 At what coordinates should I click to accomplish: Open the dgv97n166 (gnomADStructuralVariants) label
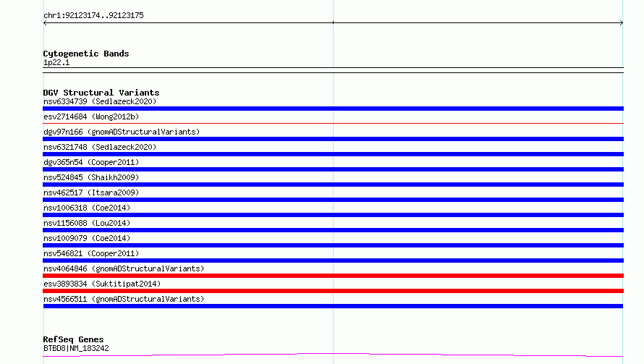pyautogui.click(x=122, y=132)
